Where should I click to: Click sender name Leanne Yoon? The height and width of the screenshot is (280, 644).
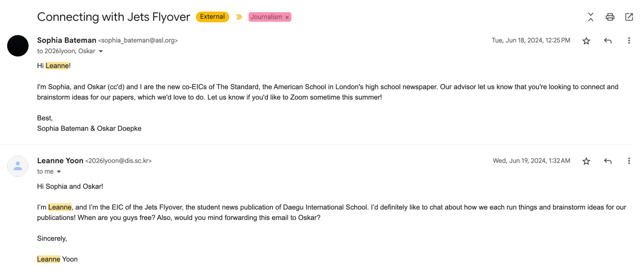pos(60,161)
